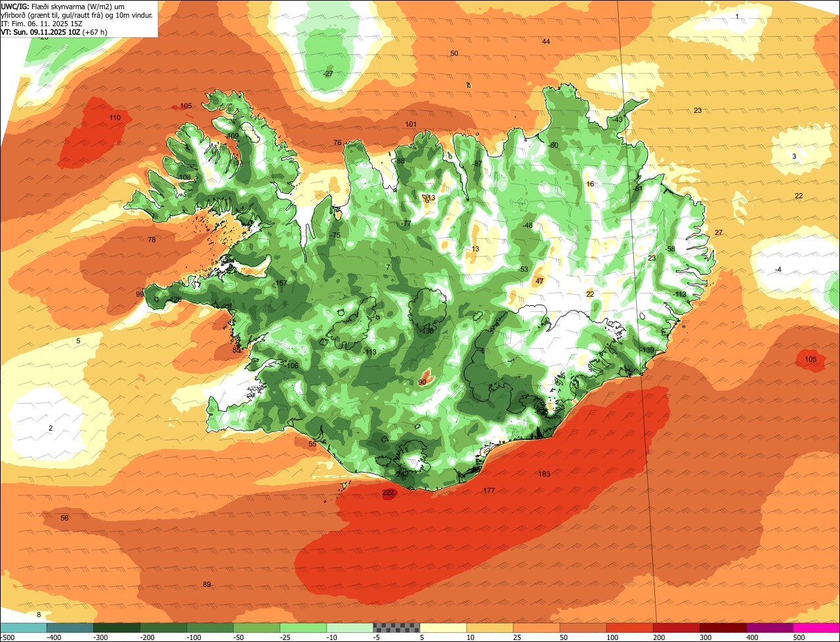
Task: Click the map value 55 off the southwest coast
Action: coord(312,444)
